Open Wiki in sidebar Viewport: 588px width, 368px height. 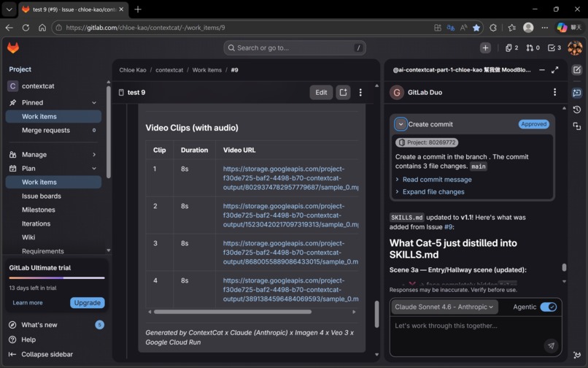pos(53,237)
